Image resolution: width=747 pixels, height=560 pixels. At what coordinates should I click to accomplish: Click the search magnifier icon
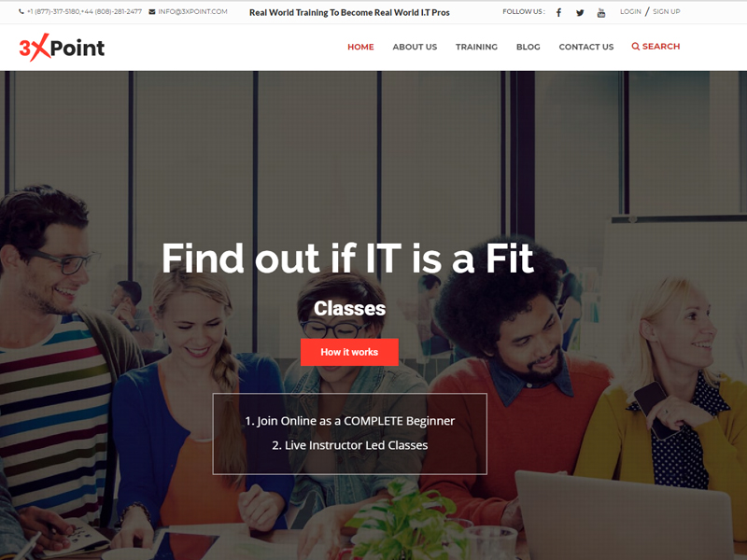pyautogui.click(x=636, y=46)
